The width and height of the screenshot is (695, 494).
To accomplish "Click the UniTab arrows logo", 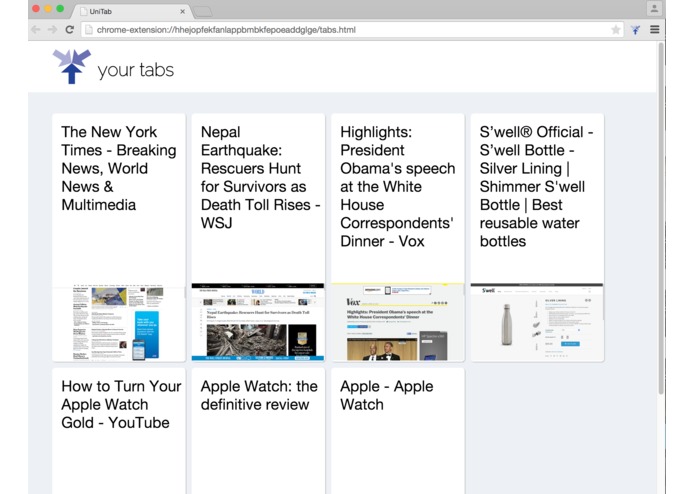I will (x=71, y=66).
